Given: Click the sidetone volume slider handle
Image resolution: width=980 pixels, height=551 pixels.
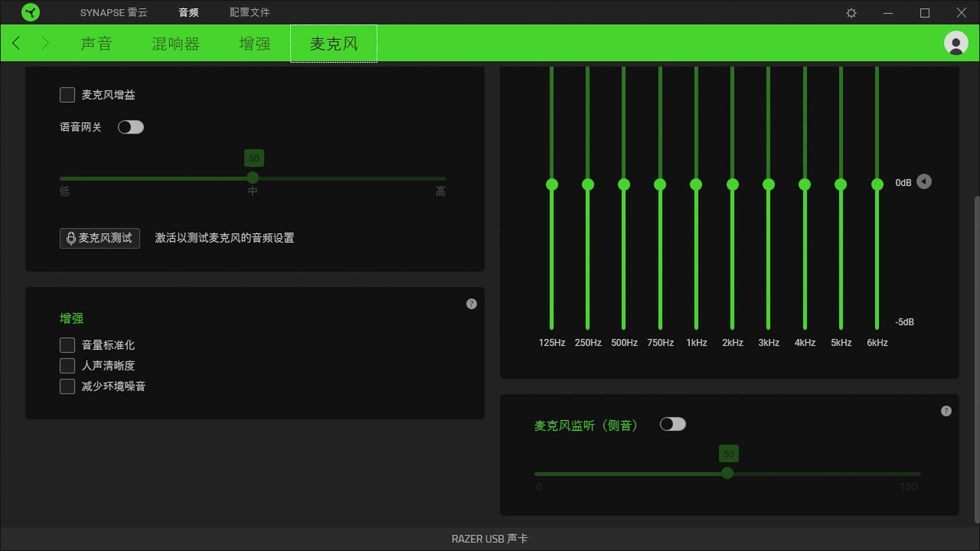Looking at the screenshot, I should click(727, 473).
